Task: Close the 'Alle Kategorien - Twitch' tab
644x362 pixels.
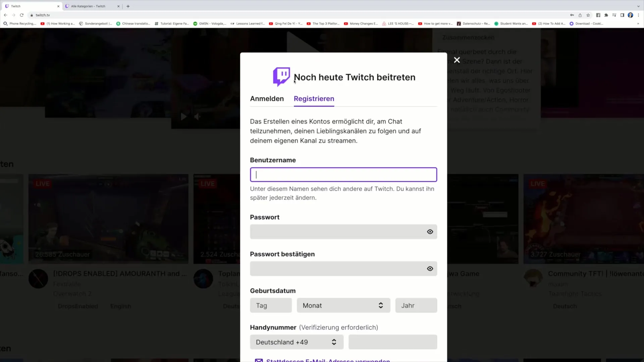Action: 118,6
